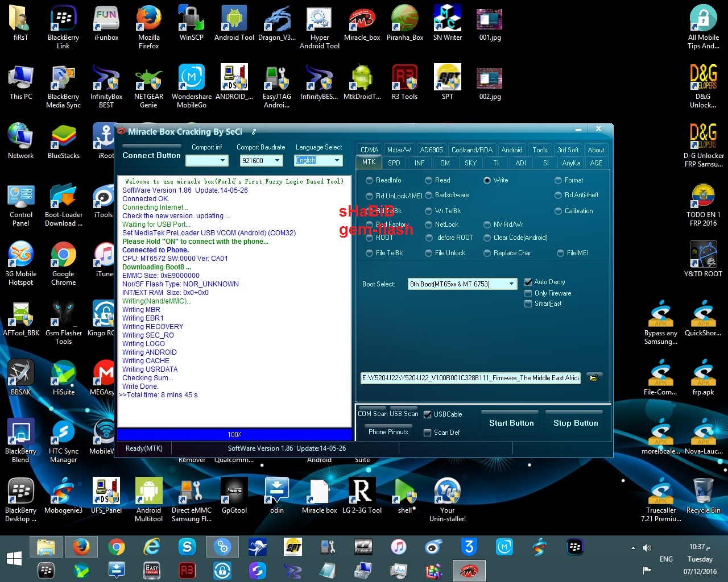Click the 100% blue progress bar
728x582 pixels.
[234, 434]
